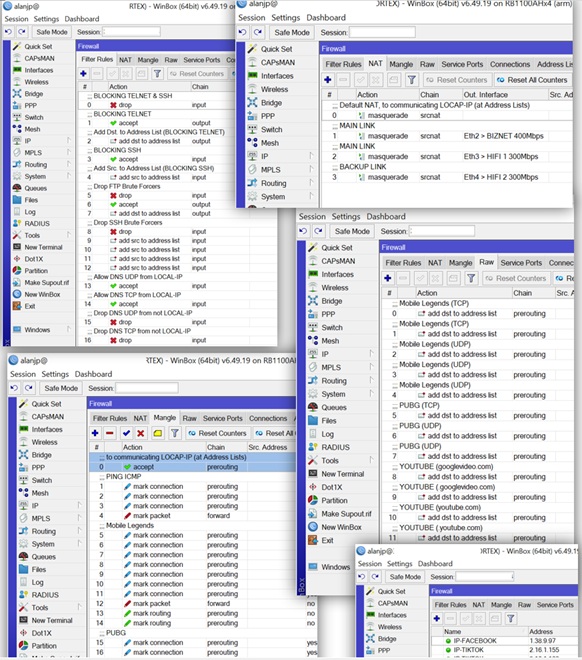Select the IP-FACEBOOK address list entry

(x=504, y=641)
